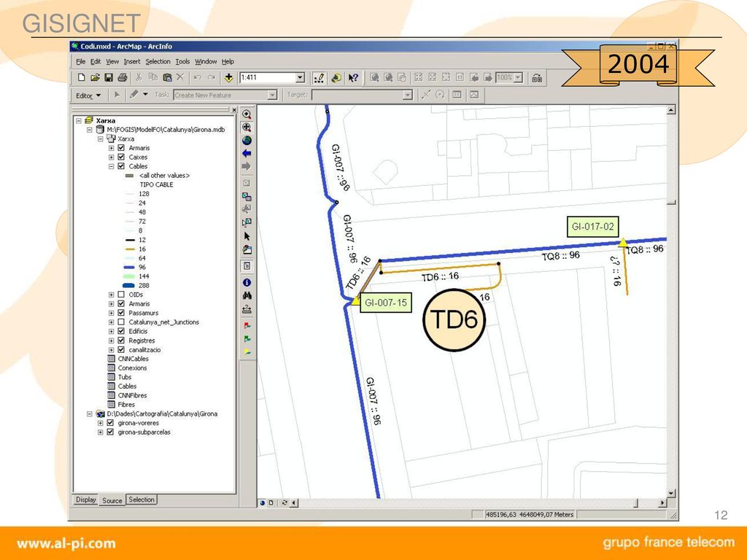This screenshot has width=747, height=560.
Task: Expand the Caixes layer node
Action: 111,157
